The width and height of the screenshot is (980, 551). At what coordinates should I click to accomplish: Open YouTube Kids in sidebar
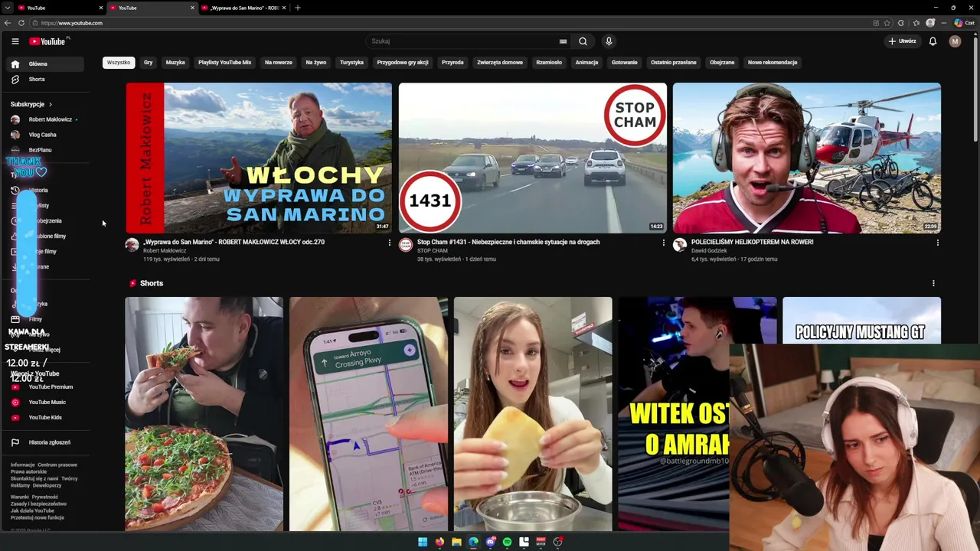click(x=45, y=418)
